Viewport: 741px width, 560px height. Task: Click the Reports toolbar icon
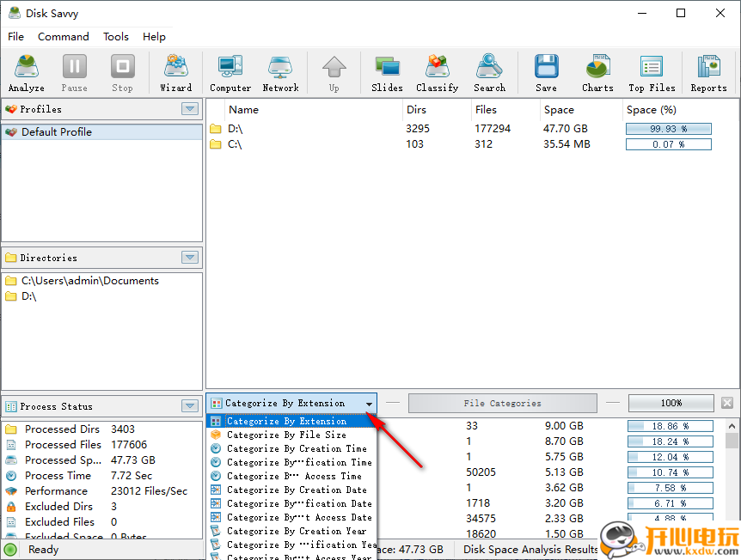pyautogui.click(x=708, y=73)
